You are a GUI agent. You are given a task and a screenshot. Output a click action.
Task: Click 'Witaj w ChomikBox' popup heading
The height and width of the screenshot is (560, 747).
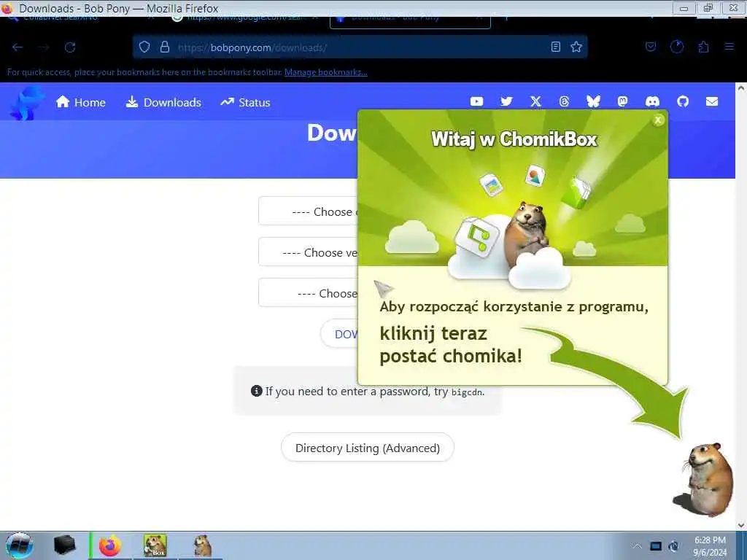coord(514,139)
